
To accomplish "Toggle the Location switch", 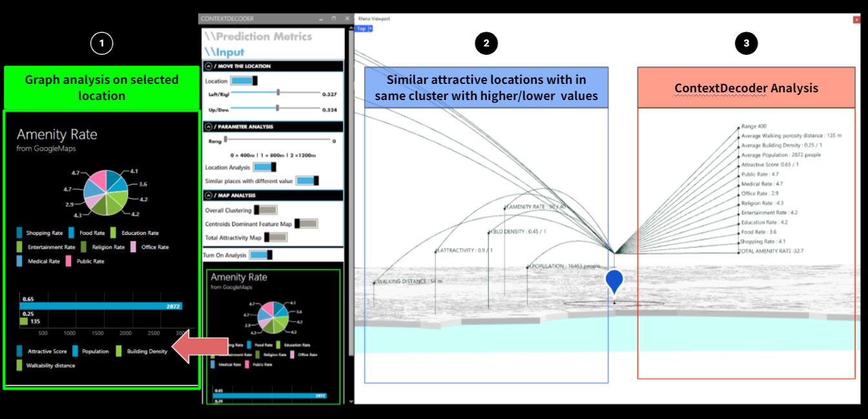I will (244, 81).
